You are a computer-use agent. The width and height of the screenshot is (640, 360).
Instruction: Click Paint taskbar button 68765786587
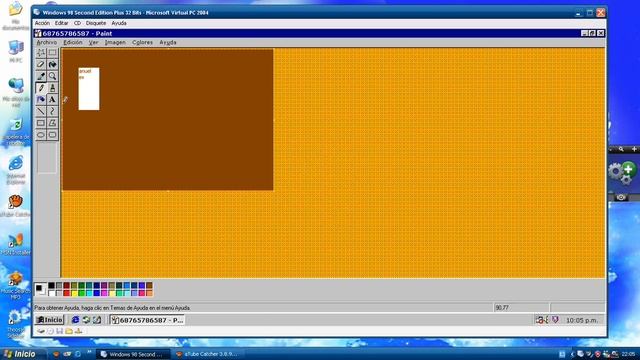147,320
